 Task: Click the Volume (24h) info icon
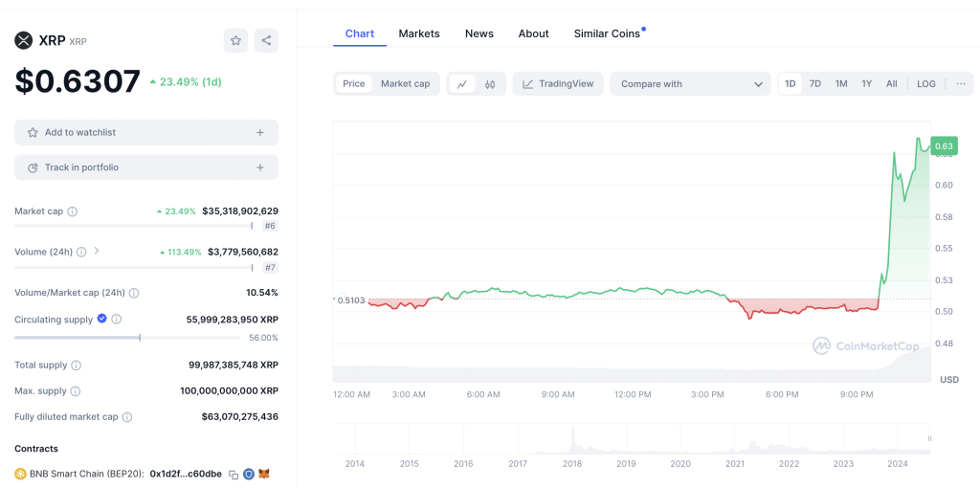coord(82,252)
